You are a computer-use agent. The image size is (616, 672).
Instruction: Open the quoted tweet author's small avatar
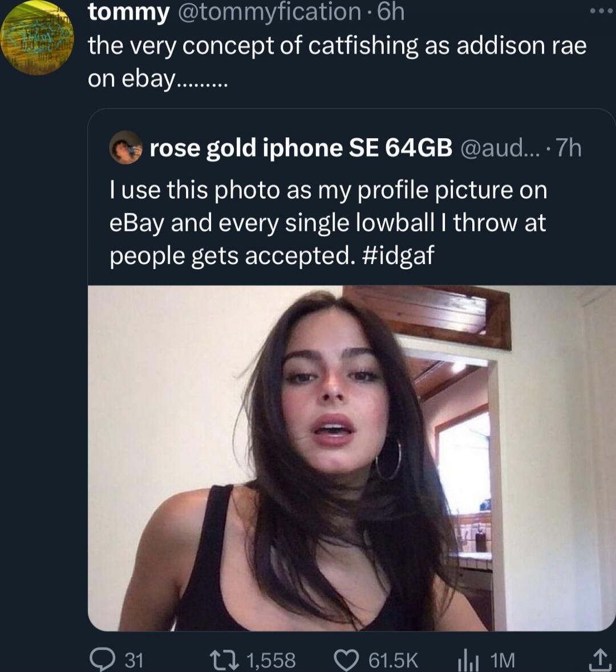click(x=126, y=147)
